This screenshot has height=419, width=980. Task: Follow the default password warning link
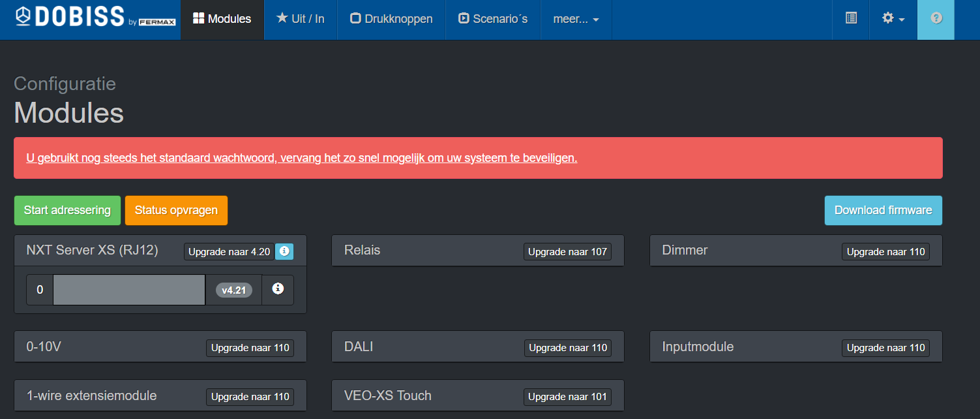[x=301, y=158]
